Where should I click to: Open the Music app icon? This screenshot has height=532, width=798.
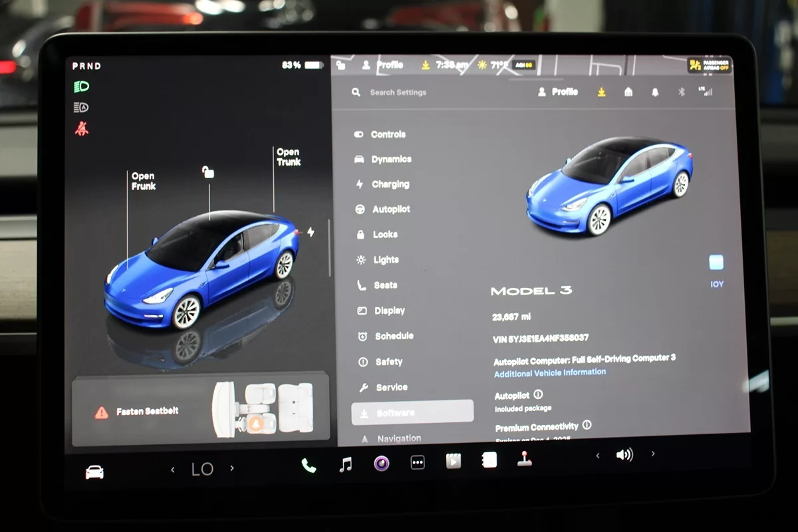345,464
